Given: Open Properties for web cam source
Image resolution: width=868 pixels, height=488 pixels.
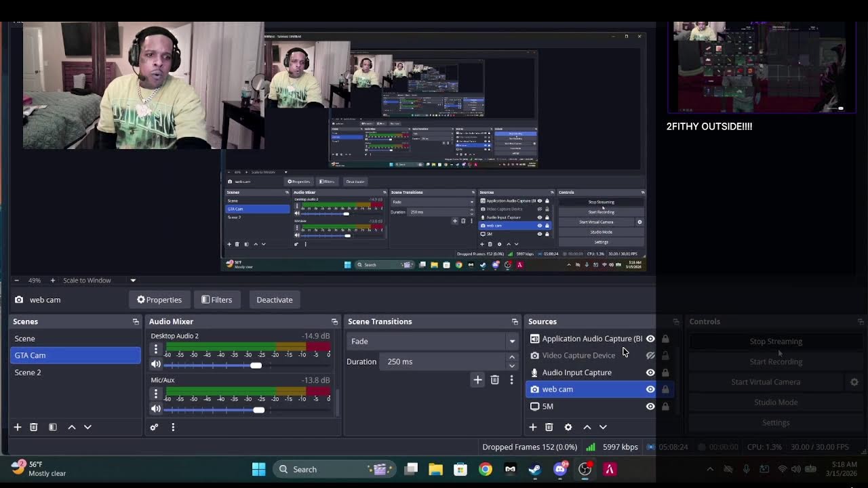Looking at the screenshot, I should (159, 300).
